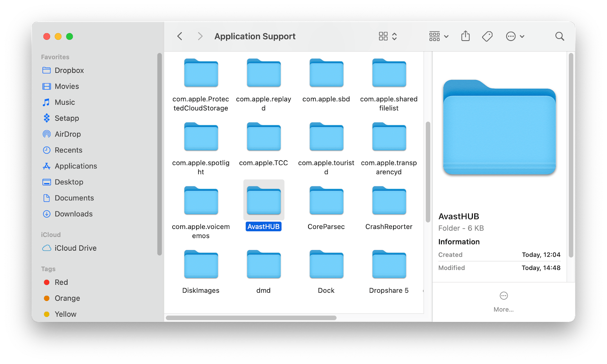Viewport: 607px width, 364px height.
Task: Select the com.apple.sharedfilelist folder icon
Action: pyautogui.click(x=389, y=73)
